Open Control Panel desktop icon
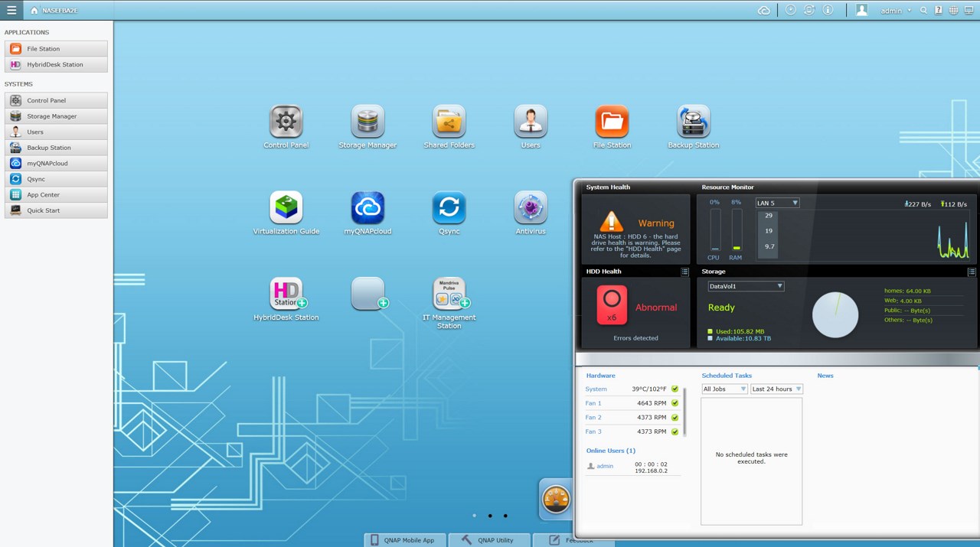980x547 pixels. coord(286,128)
